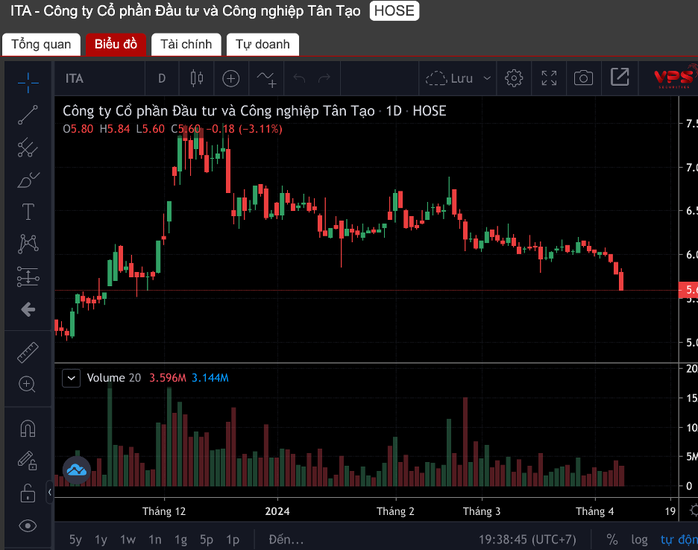Select the XABCD pattern tool
698x550 pixels.
[28, 244]
